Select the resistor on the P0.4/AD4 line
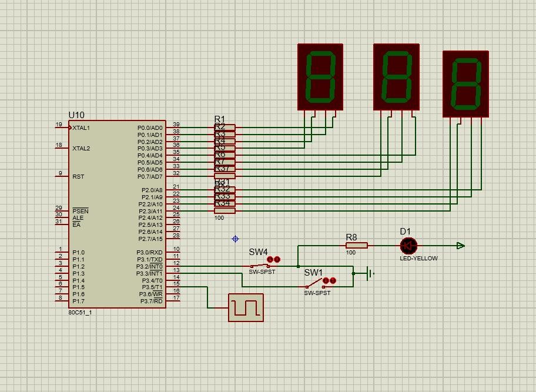 point(225,155)
